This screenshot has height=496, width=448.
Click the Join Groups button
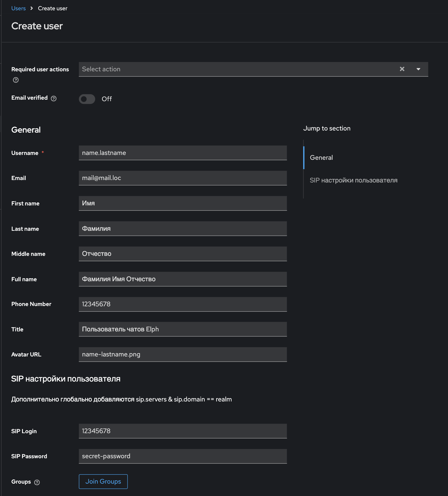[x=103, y=482]
